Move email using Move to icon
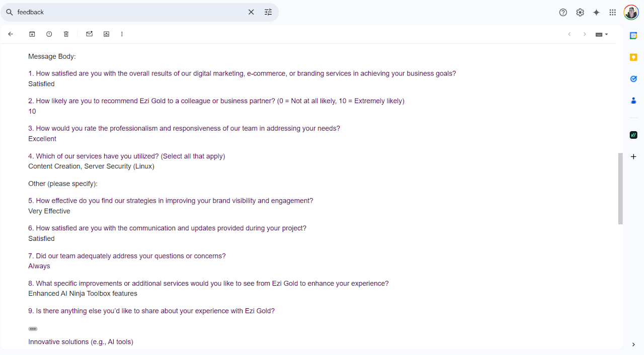The image size is (644, 355). [107, 34]
